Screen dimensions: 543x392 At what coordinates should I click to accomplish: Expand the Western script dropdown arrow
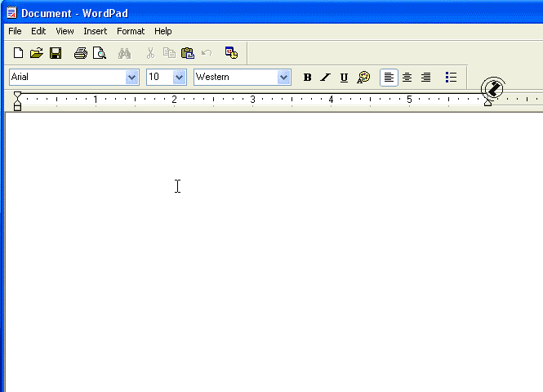[283, 78]
